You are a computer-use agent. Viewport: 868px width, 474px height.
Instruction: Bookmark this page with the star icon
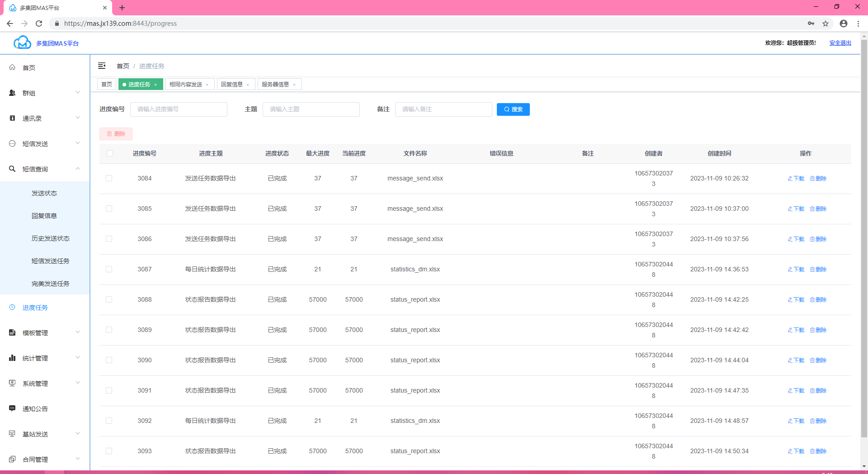[x=826, y=24]
